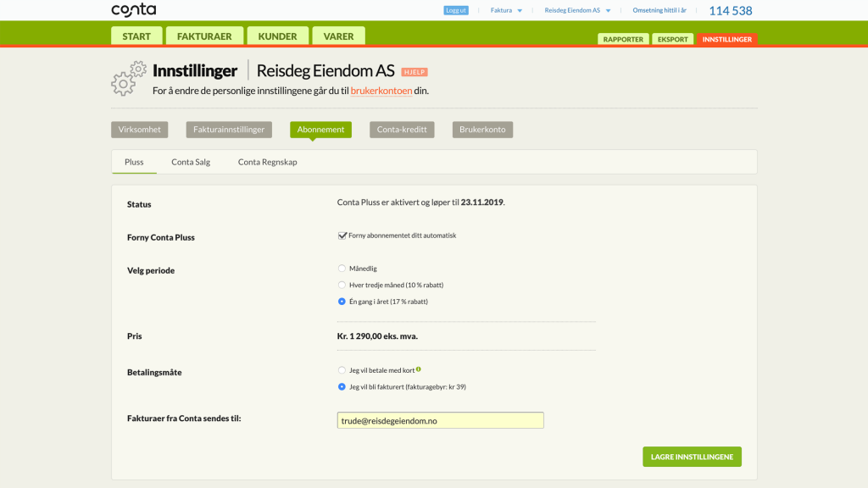Toggle automatic subscription renewal checkbox
Screen dimensions: 868x488
[x=342, y=236]
